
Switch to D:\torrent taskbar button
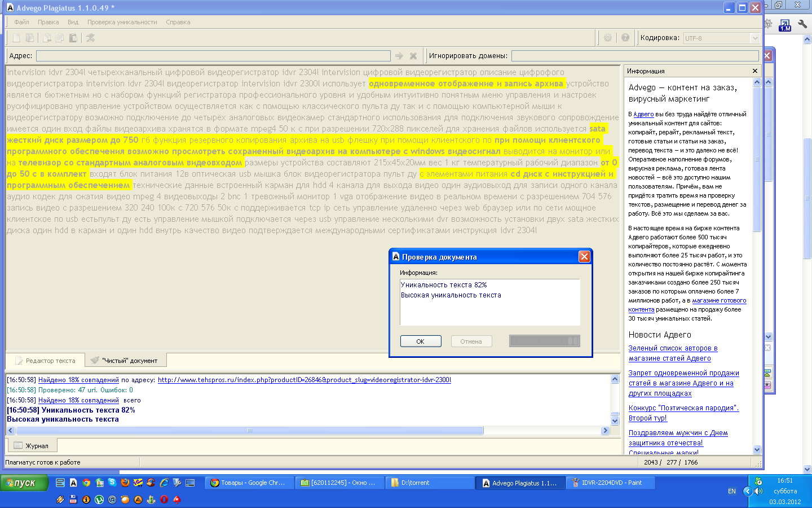point(430,483)
